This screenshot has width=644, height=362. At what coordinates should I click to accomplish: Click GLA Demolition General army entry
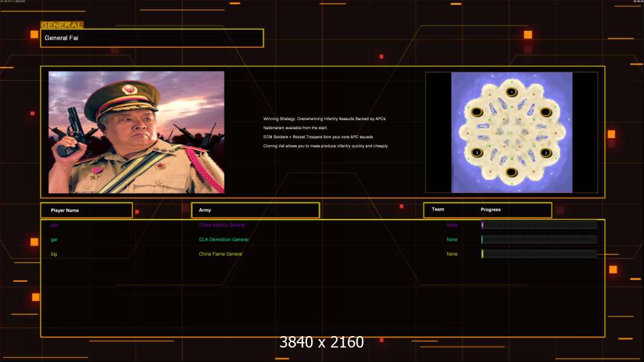[x=224, y=240]
